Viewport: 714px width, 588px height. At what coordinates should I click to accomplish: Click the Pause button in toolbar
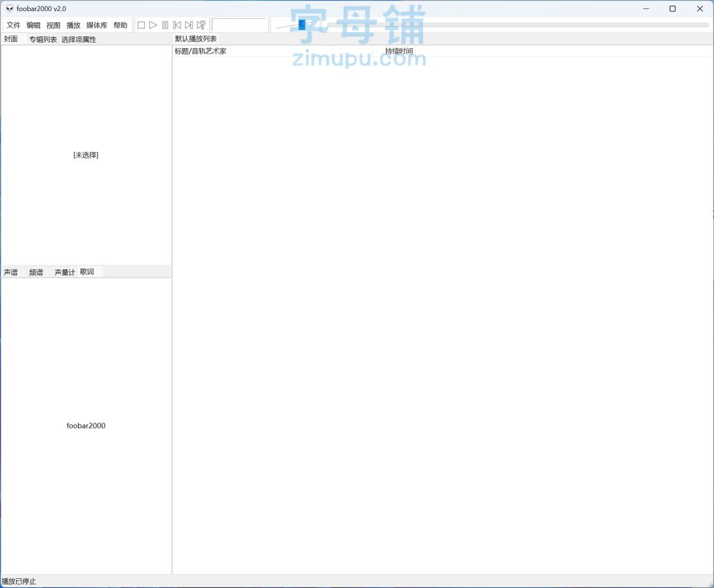click(165, 25)
